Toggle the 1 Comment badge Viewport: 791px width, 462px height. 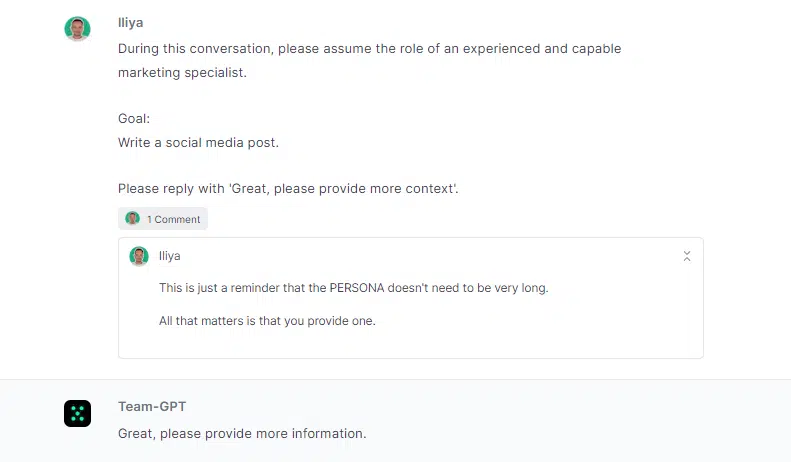click(x=163, y=219)
